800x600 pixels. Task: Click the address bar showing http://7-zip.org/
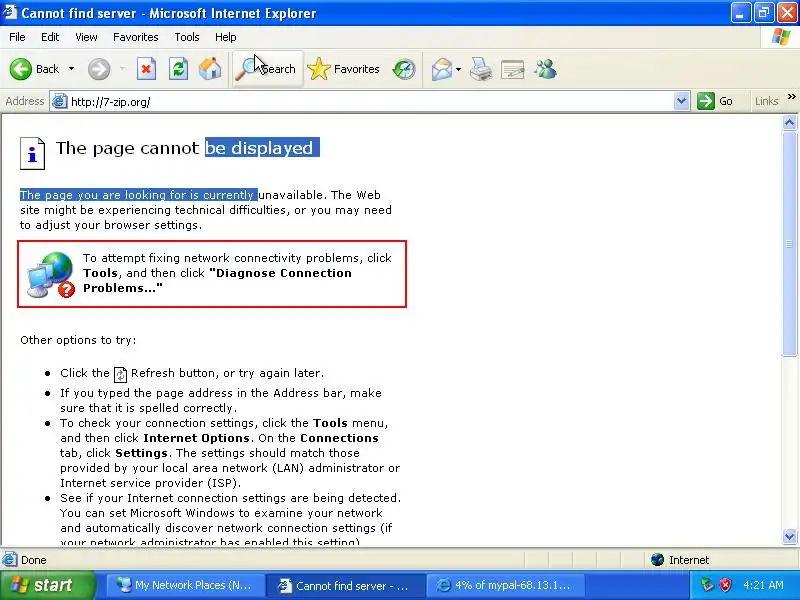(x=370, y=102)
